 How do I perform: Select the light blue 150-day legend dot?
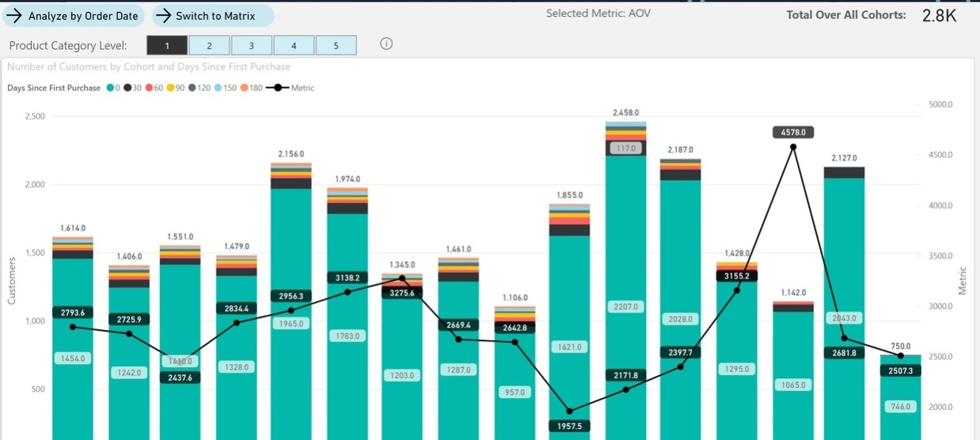(218, 88)
